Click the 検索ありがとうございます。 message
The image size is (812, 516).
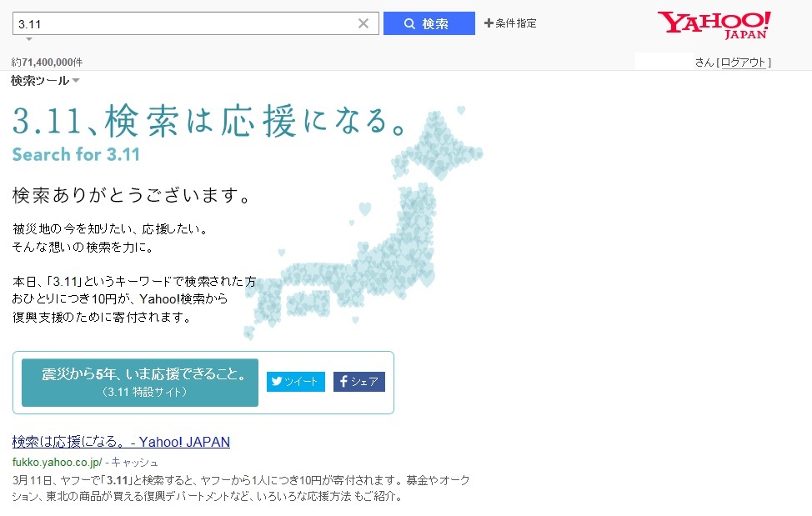click(x=132, y=196)
